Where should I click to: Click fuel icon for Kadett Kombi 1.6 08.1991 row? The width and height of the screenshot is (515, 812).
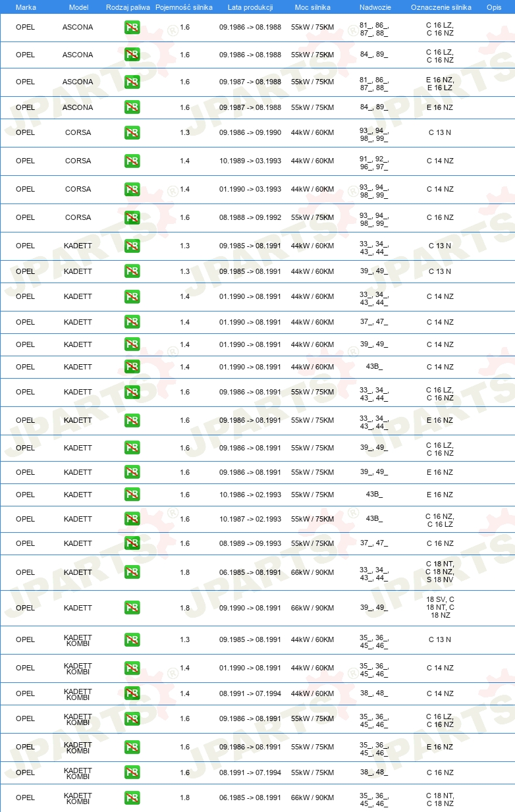pos(132,772)
